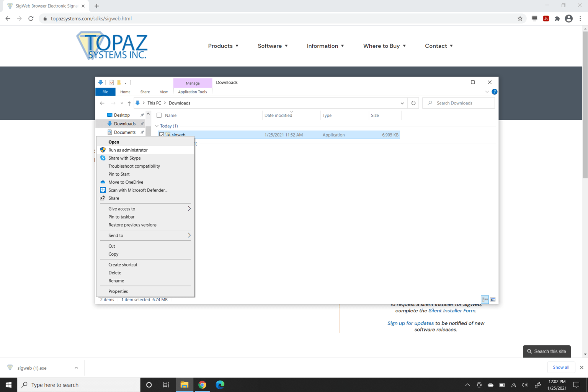
Task: Launch Microsoft Edge from the taskbar
Action: pos(220,385)
